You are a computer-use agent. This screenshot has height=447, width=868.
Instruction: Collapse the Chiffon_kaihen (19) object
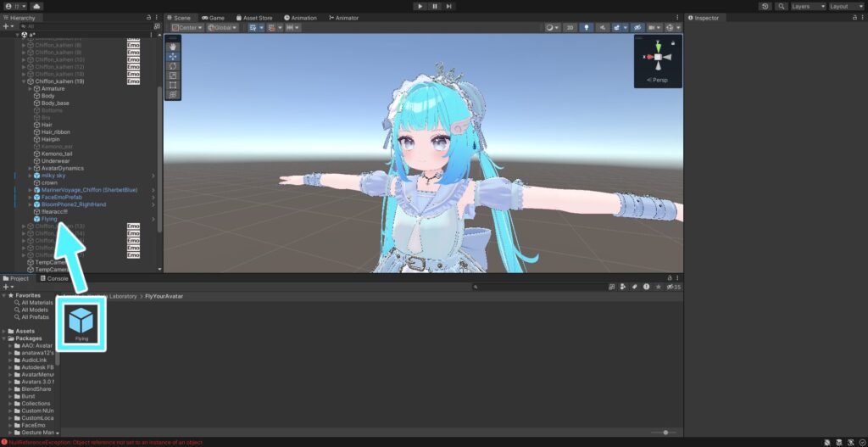24,81
